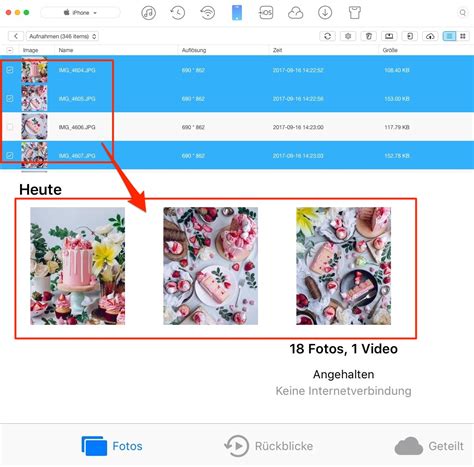Click the 'Keine Internetverbindung' message

(343, 391)
